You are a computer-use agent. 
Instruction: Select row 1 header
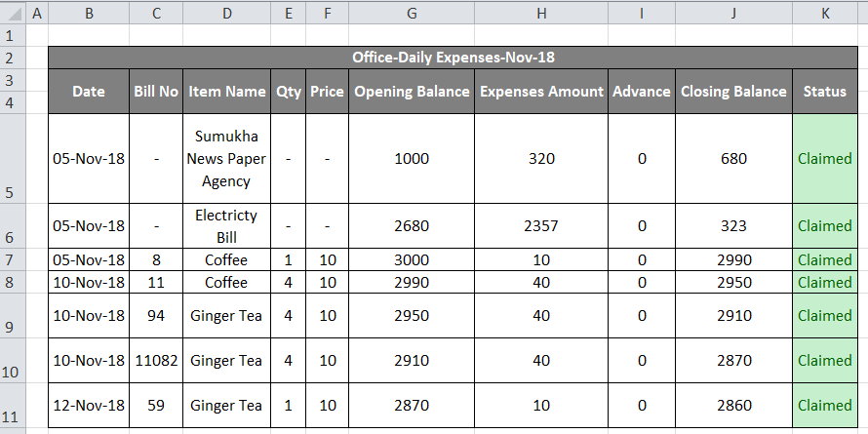pyautogui.click(x=12, y=35)
